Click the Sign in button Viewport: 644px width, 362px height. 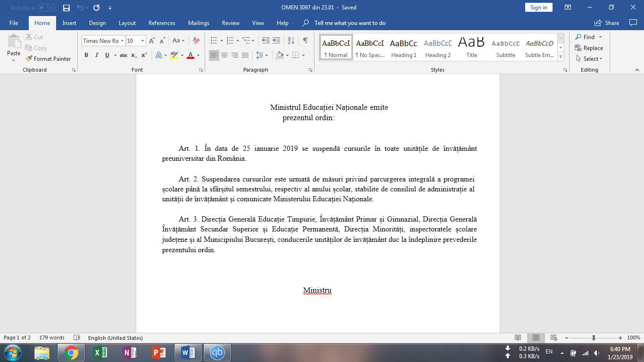click(x=538, y=8)
